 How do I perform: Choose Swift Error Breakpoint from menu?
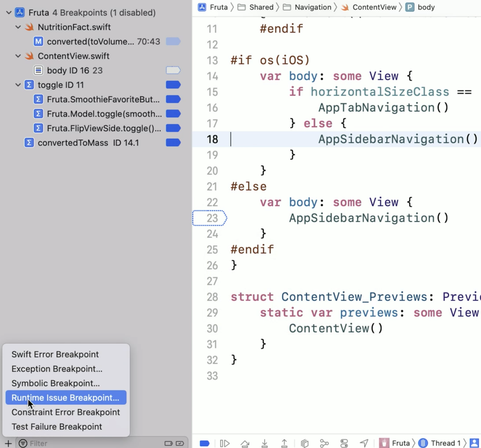[x=66, y=354]
